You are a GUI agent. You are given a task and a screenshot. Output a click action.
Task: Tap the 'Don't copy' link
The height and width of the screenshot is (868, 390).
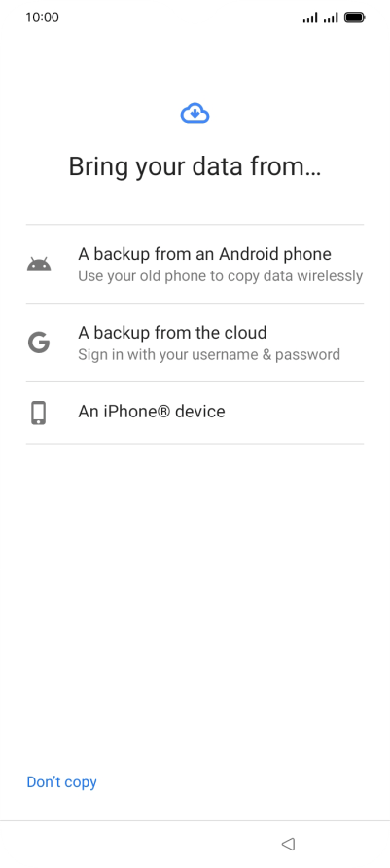[x=62, y=781]
